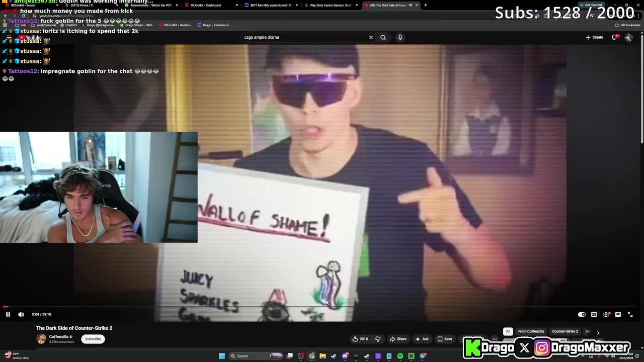Mute the video volume speaker icon
This screenshot has width=644, height=362.
coord(21,314)
